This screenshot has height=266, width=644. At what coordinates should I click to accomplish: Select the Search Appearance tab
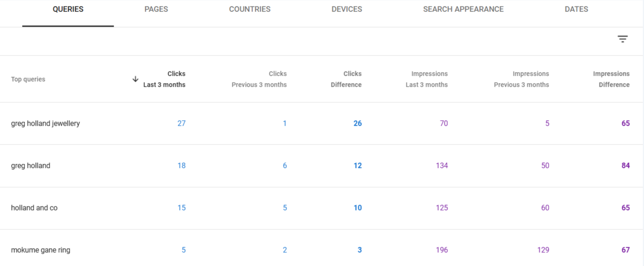tap(463, 9)
